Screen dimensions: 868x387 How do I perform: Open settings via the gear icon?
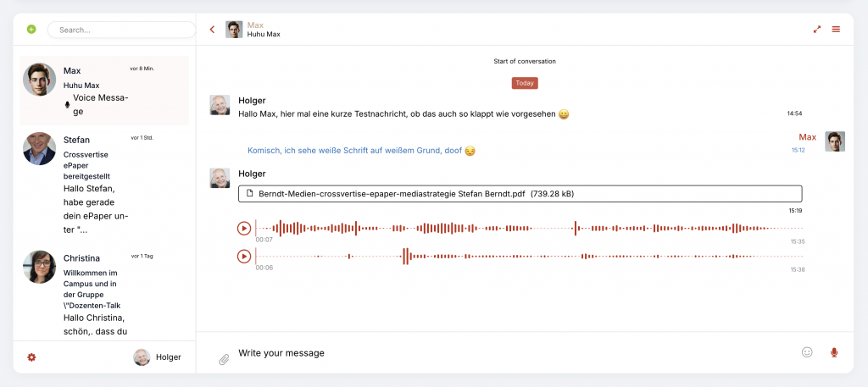[31, 357]
